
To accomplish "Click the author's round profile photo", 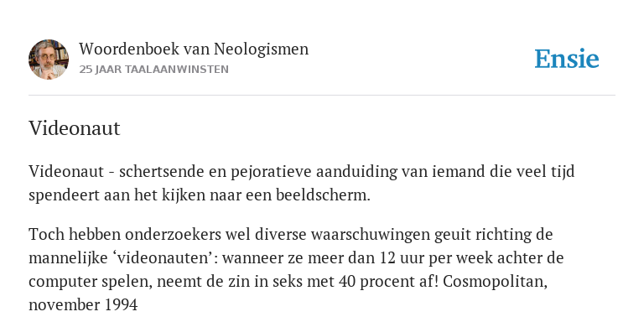I will 49,60.
